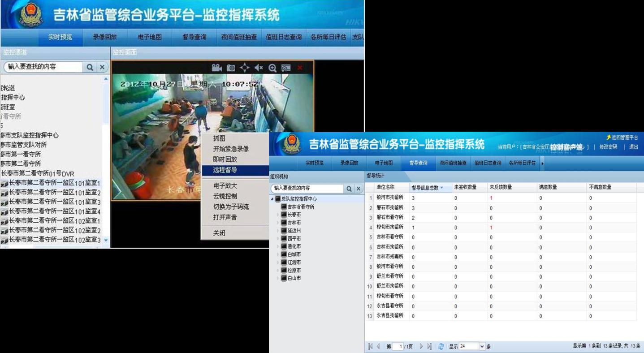Close the video feed with red X
The width and height of the screenshot is (644, 353).
[300, 68]
